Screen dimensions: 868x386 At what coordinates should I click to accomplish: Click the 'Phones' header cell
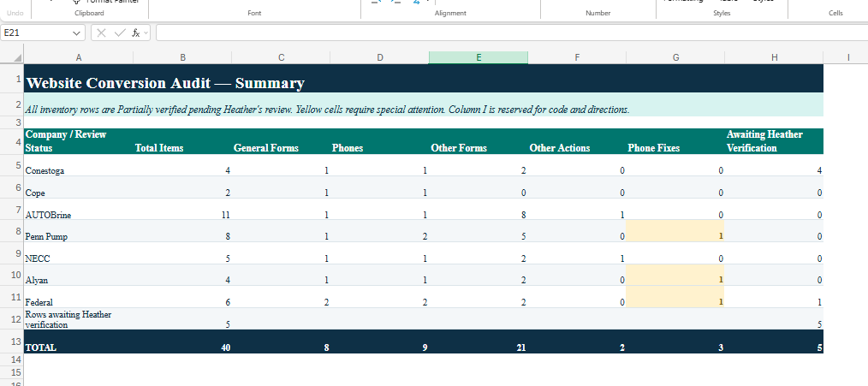click(x=380, y=141)
